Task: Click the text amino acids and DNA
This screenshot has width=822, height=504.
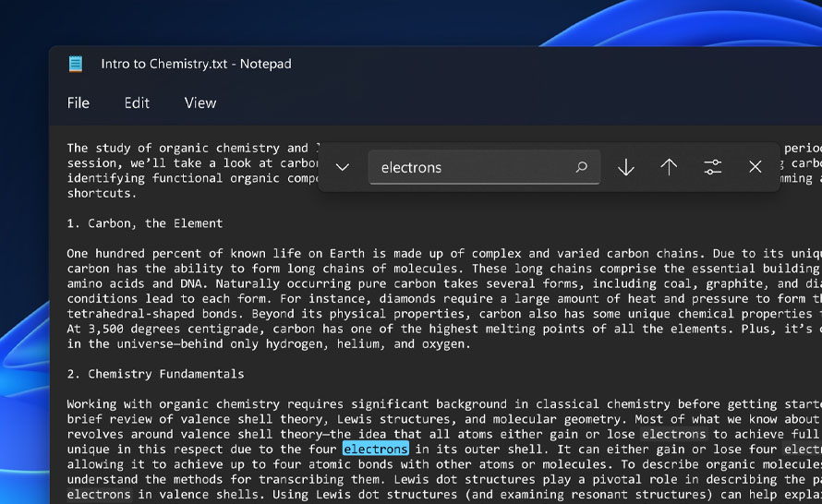Action: [x=138, y=284]
